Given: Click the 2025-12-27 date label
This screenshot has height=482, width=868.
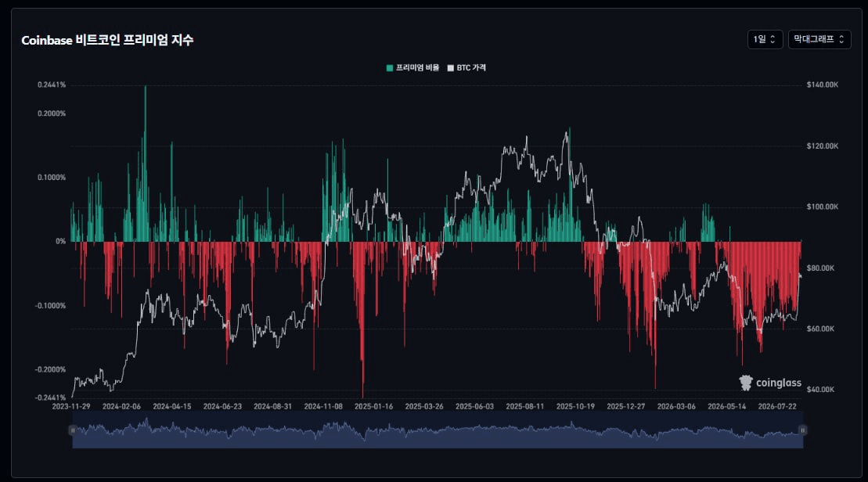Looking at the screenshot, I should tap(625, 406).
